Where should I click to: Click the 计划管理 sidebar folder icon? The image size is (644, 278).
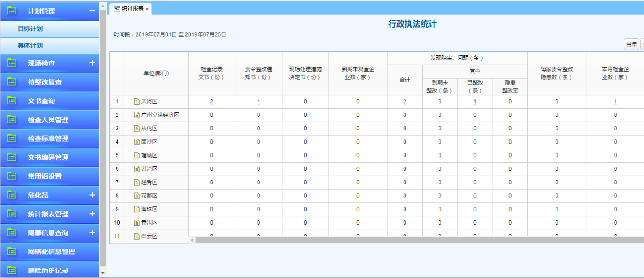point(12,10)
